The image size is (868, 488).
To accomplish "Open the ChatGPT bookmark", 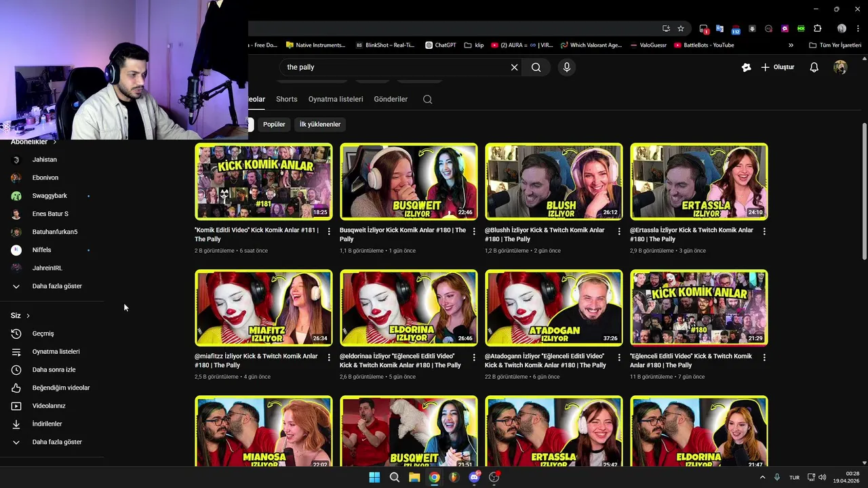I will [x=441, y=45].
